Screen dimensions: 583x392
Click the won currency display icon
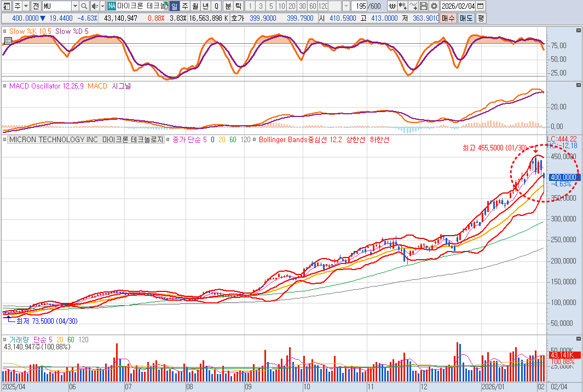(393, 6)
